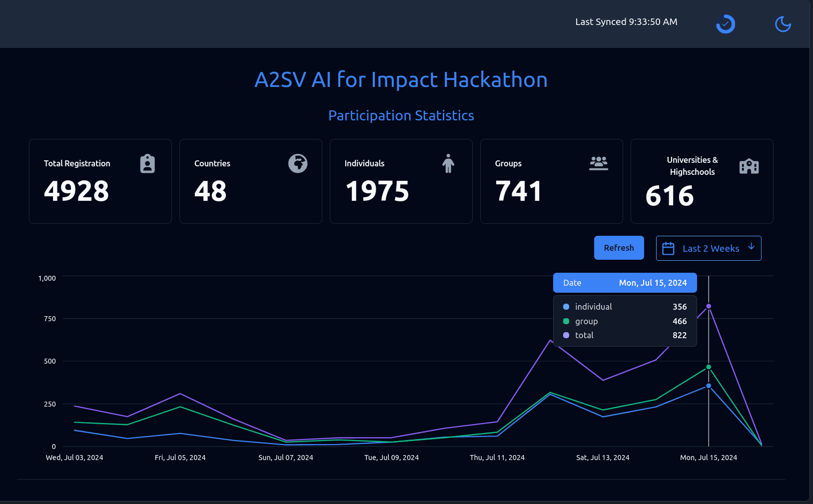Click the tooltip group value 466
813x504 pixels.
point(680,321)
